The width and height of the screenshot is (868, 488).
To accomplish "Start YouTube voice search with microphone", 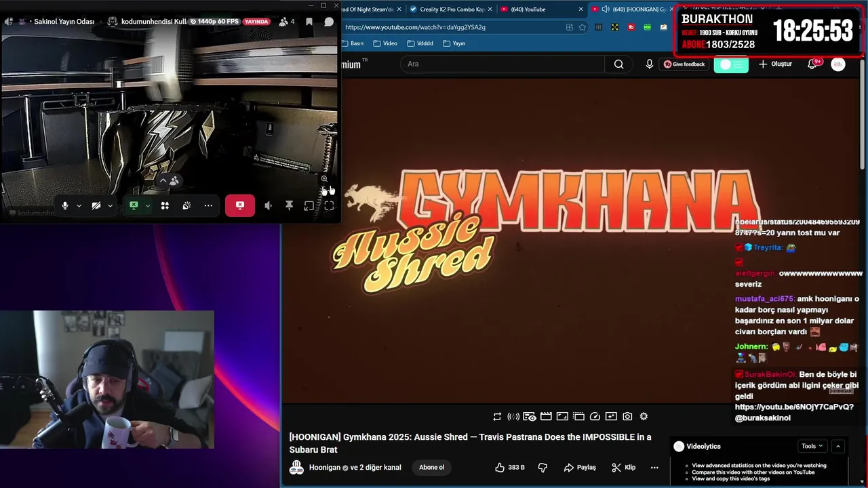I will coord(650,64).
